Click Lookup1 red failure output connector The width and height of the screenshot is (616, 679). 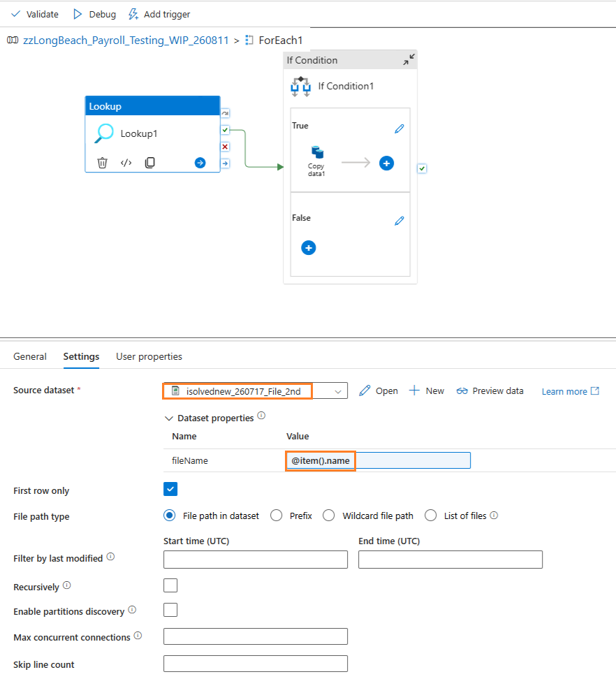225,147
